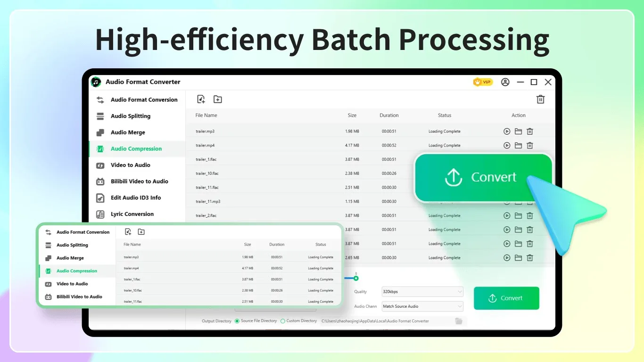Play trailer.mp3 from its main window Action column
This screenshot has height=362, width=644.
click(x=507, y=132)
